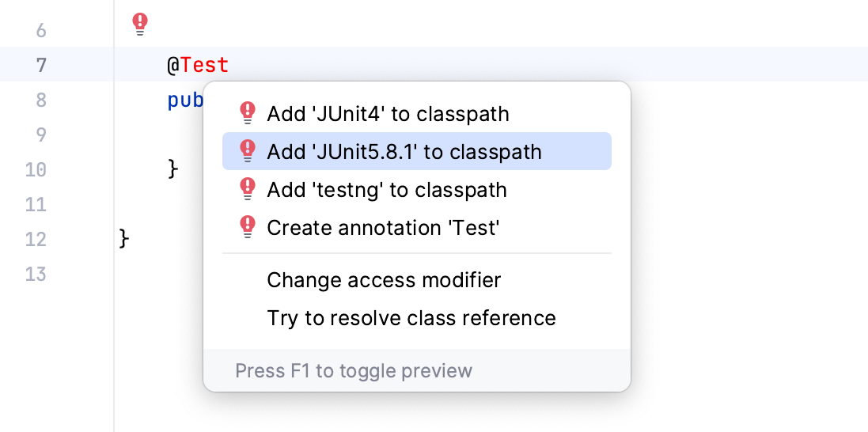Select Add 'JUnit4' to classpath
Image resolution: width=868 pixels, height=432 pixels.
[x=388, y=114]
